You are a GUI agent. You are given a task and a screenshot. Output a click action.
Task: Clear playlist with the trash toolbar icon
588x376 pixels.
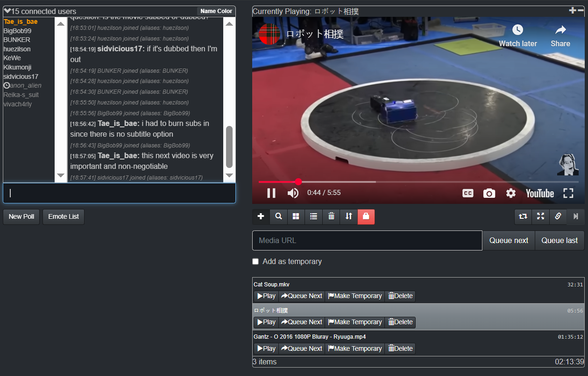(331, 216)
